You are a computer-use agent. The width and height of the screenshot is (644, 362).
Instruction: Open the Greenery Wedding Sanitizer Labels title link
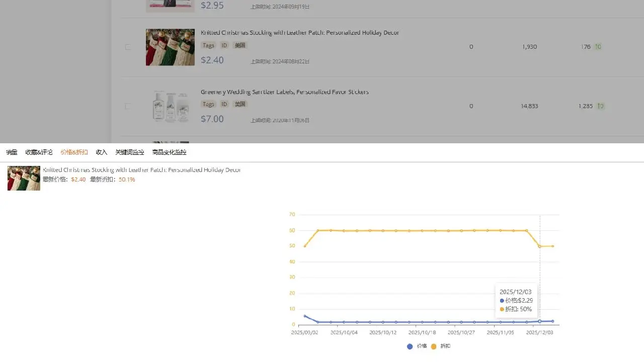(285, 92)
